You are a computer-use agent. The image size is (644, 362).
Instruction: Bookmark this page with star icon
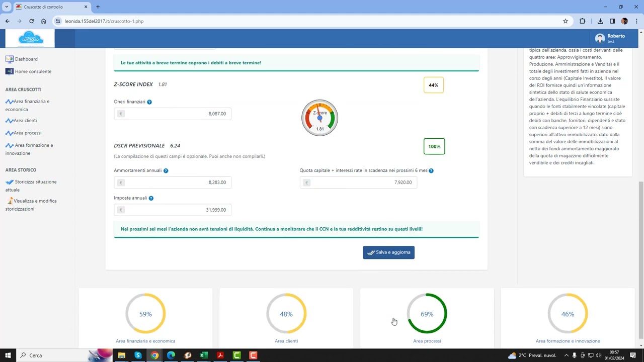click(x=566, y=21)
